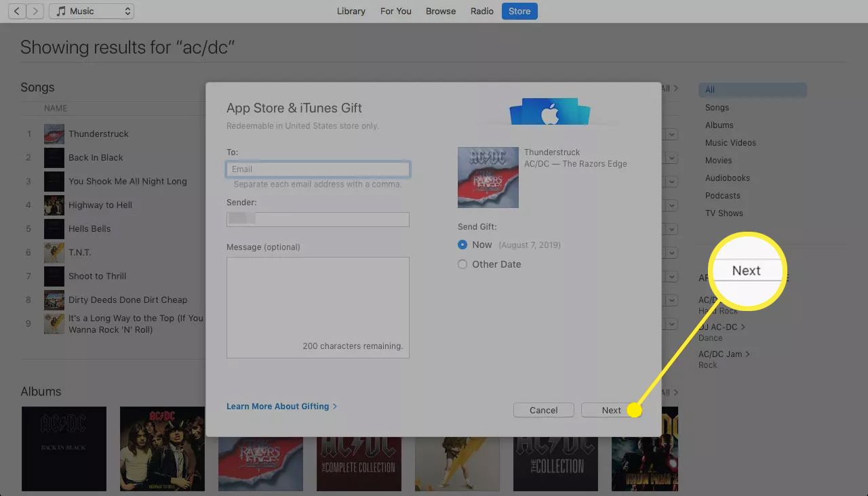
Task: Click the Highway to Hell song thumbnail
Action: 54,205
